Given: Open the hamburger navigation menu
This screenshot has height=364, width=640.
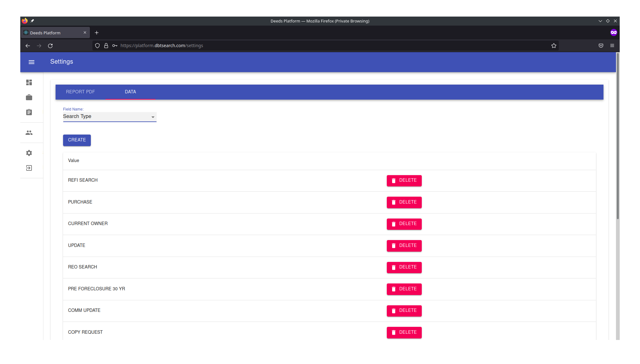Looking at the screenshot, I should tap(32, 62).
